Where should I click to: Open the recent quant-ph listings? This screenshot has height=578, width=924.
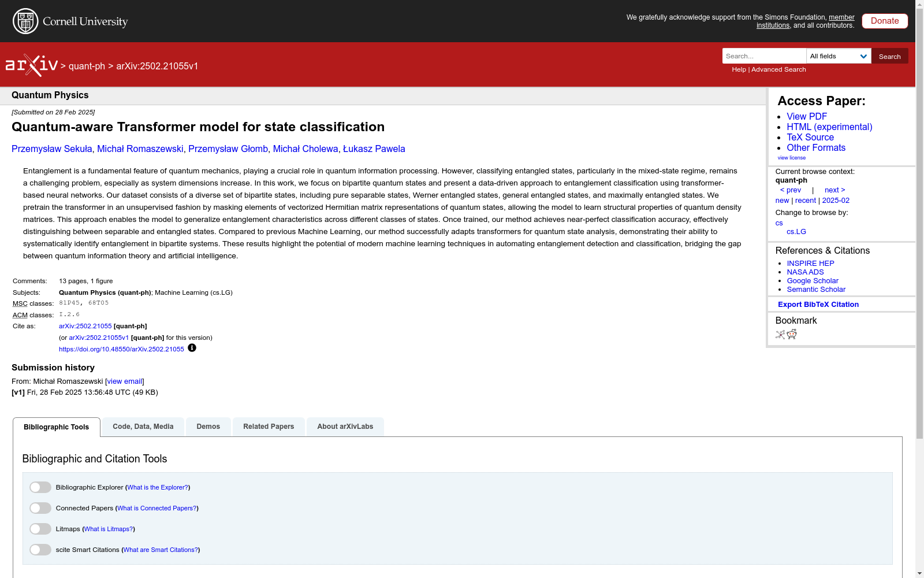click(806, 201)
